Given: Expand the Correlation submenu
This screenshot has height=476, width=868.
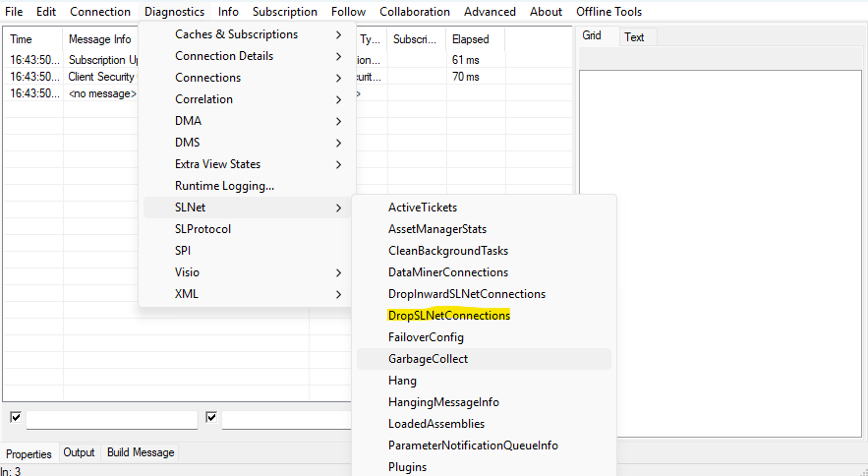Looking at the screenshot, I should (247, 99).
